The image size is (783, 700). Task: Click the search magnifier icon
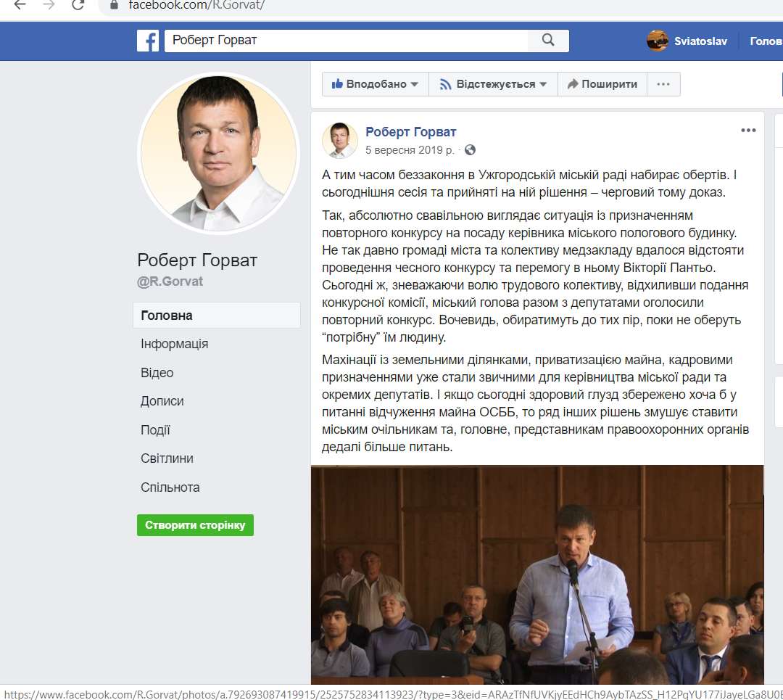pos(548,40)
